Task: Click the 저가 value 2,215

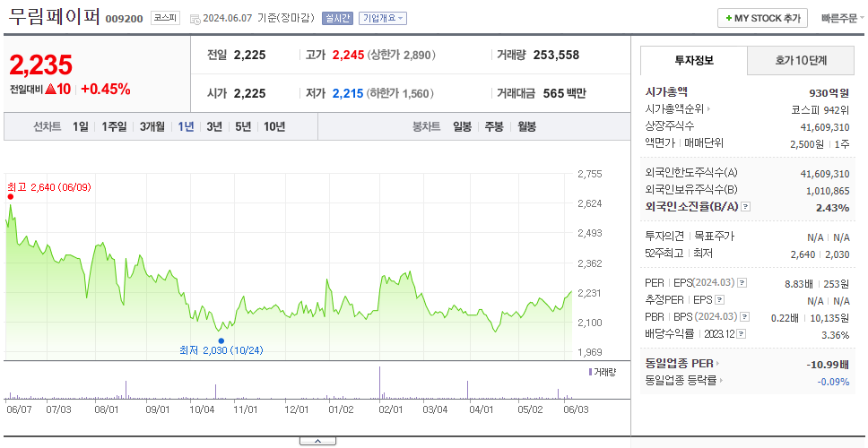Action: pos(348,93)
